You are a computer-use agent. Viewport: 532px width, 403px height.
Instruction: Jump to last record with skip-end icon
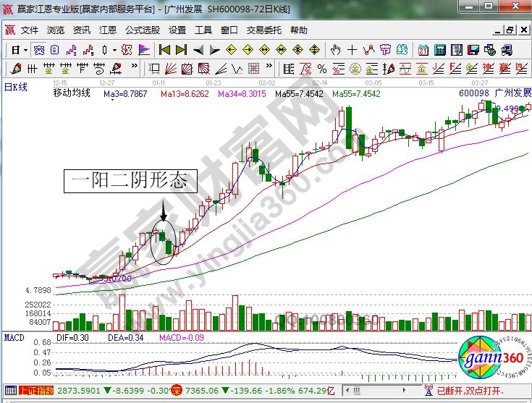coord(180,50)
